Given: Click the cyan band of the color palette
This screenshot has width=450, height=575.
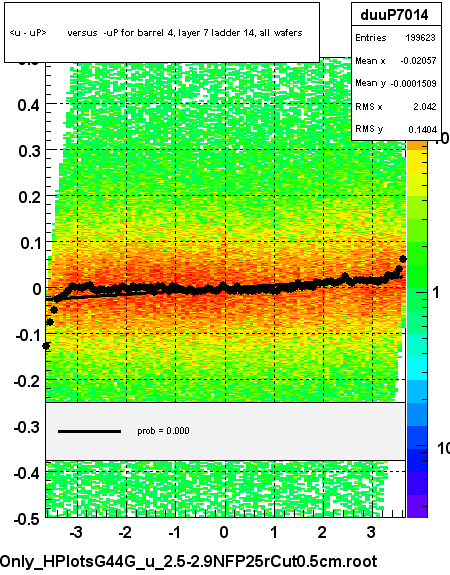Looking at the screenshot, I should coord(417,369).
